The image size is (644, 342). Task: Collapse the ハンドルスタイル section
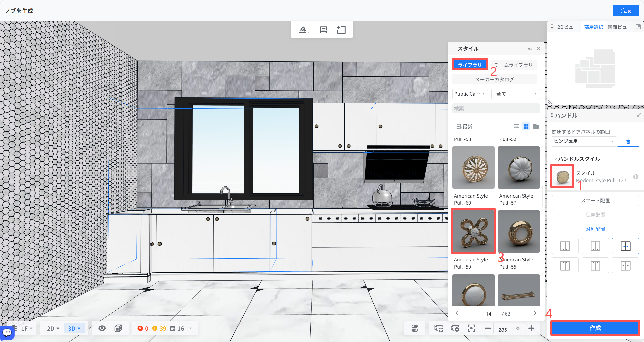point(555,159)
